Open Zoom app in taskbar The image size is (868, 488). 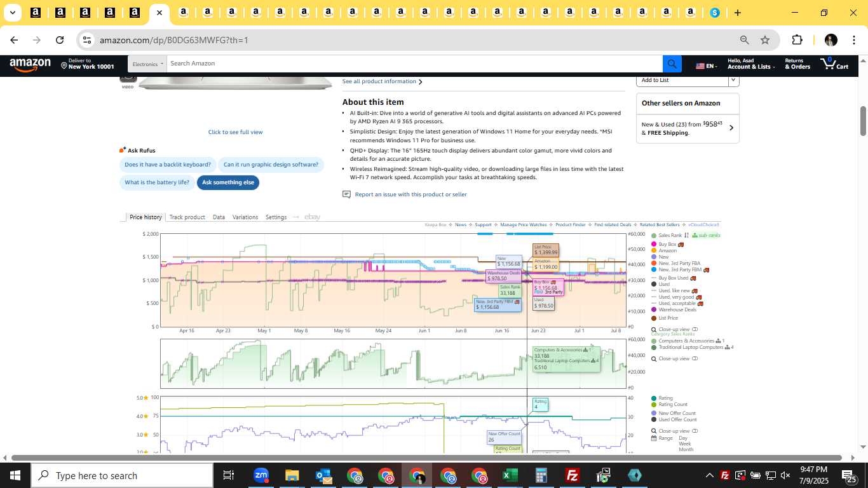click(x=261, y=475)
